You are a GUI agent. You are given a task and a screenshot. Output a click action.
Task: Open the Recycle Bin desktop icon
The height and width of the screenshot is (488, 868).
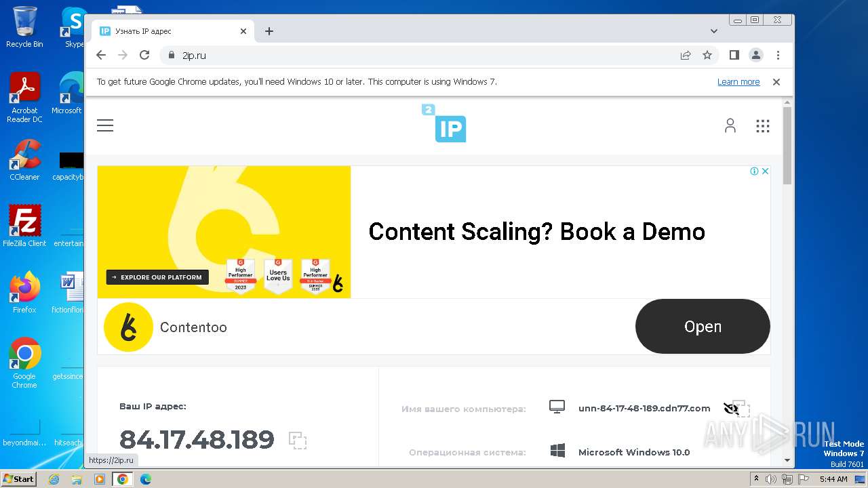click(x=24, y=27)
